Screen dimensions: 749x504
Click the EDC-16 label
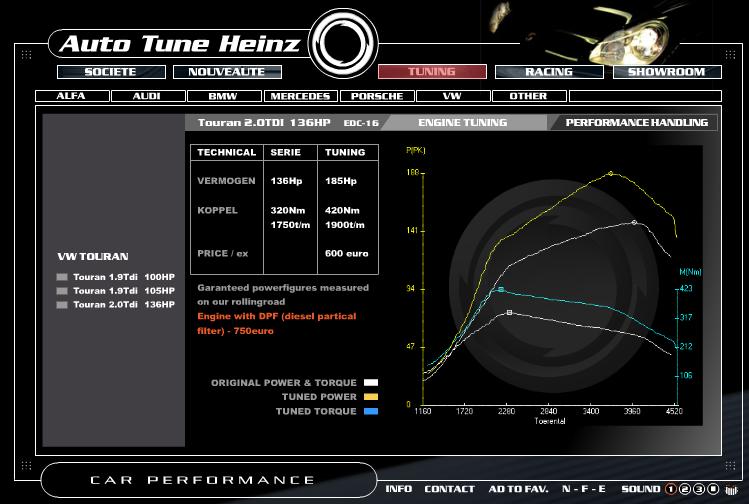click(x=361, y=123)
